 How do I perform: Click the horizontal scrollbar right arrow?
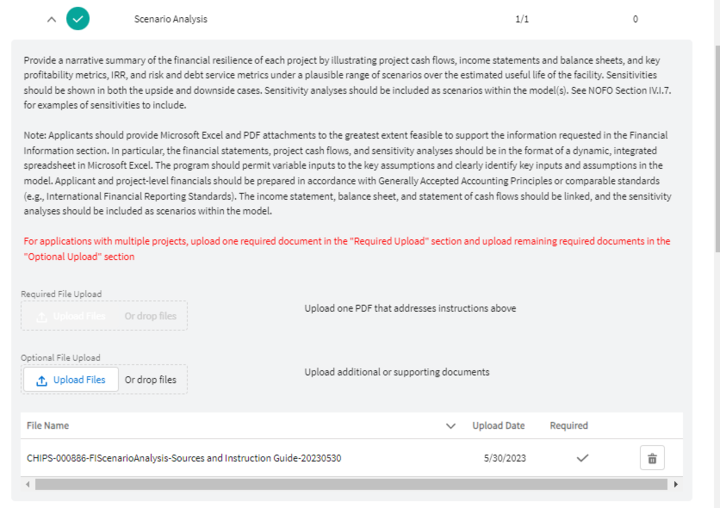click(x=675, y=484)
